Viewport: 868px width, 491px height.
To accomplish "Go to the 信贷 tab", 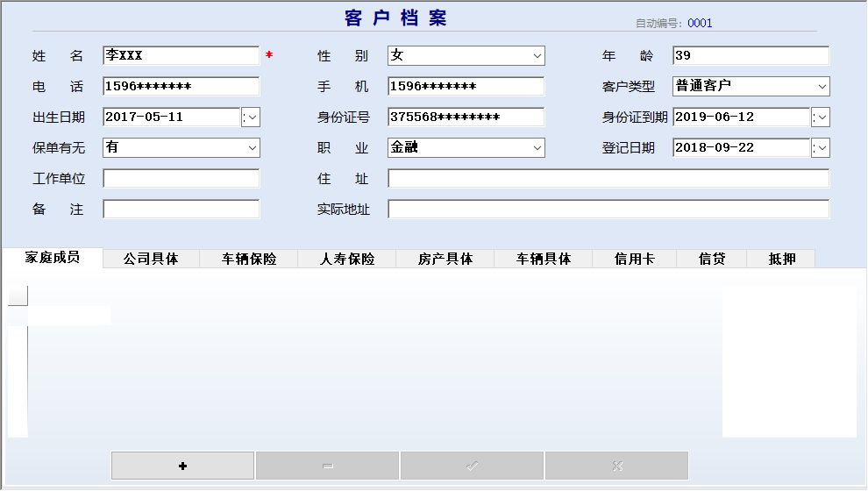I will coord(711,259).
